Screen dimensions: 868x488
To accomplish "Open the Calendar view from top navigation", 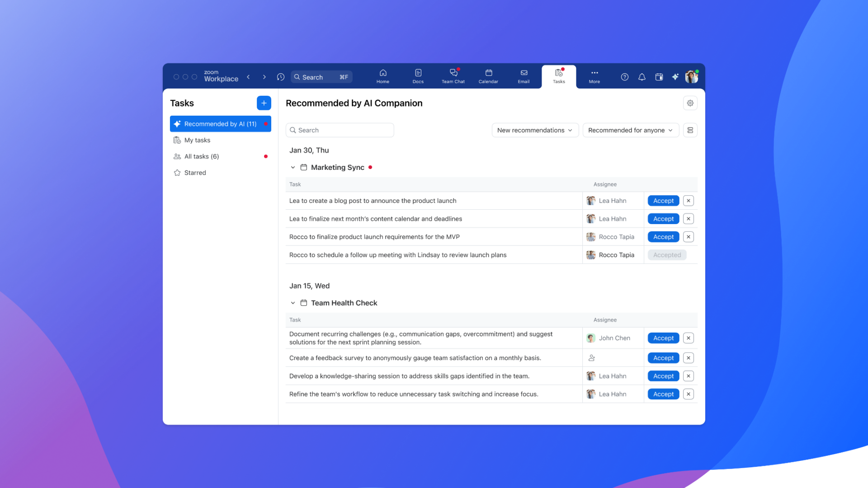I will point(488,76).
